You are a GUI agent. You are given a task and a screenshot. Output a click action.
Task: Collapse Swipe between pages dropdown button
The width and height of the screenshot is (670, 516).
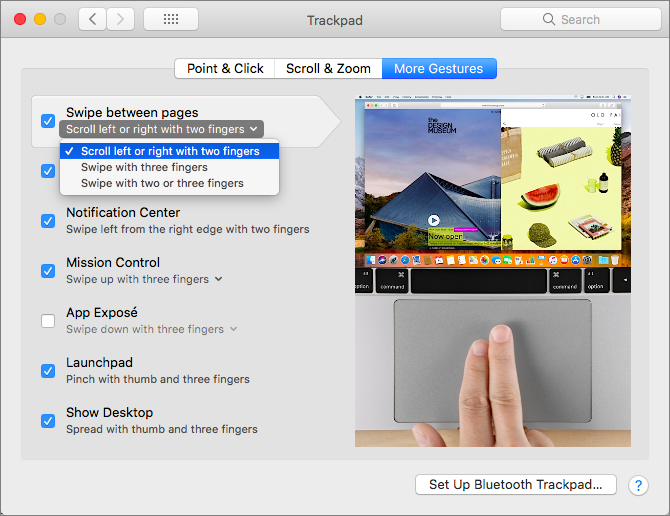click(161, 129)
